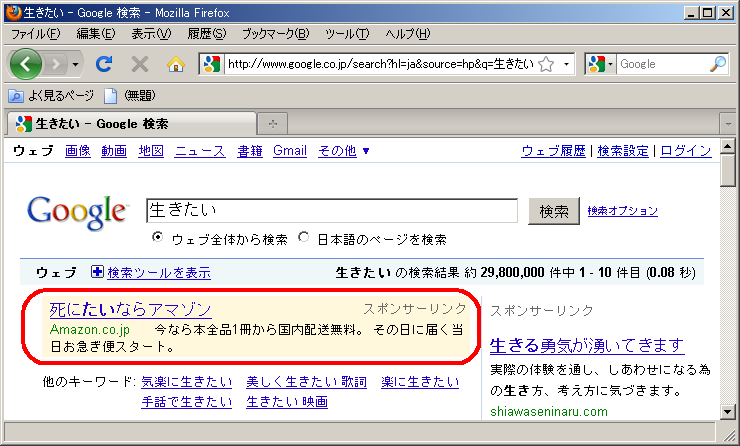The image size is (740, 446).
Task: Open the 編集(E) menu
Action: click(x=96, y=34)
